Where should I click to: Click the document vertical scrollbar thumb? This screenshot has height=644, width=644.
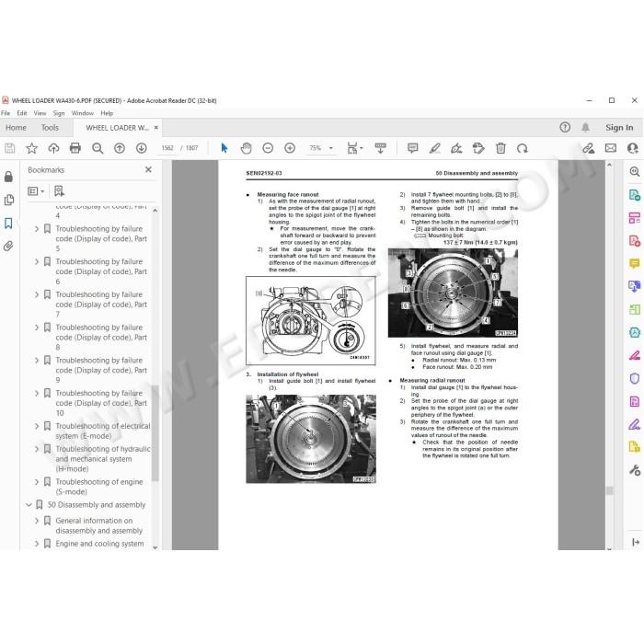pos(609,490)
